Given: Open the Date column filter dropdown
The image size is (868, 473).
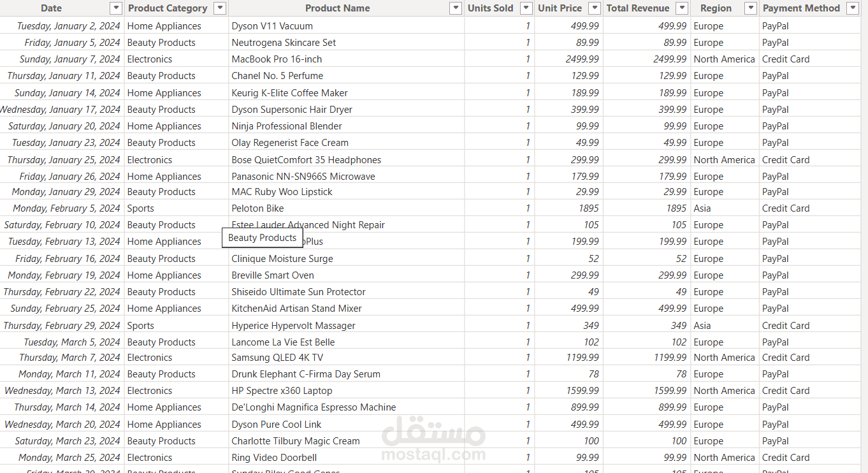Looking at the screenshot, I should pyautogui.click(x=115, y=8).
